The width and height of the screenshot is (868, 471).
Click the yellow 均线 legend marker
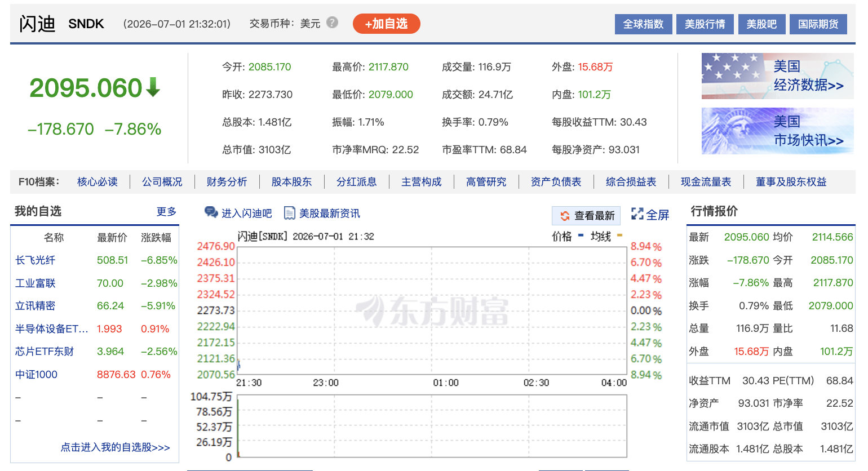click(619, 235)
